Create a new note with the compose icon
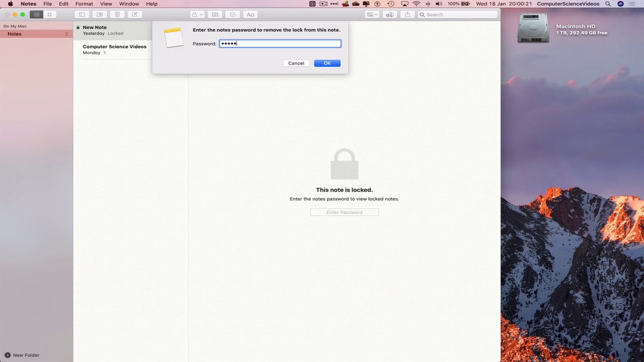Viewport: 644px width, 362px height. pos(134,15)
